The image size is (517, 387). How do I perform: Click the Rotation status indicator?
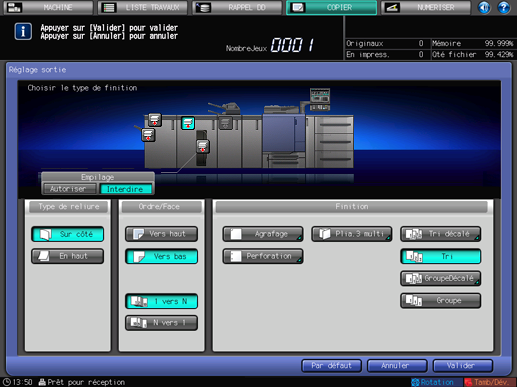coord(433,382)
